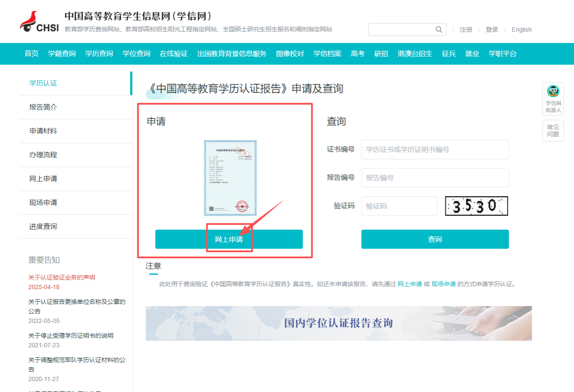The height and width of the screenshot is (392, 574).
Task: Go to 学位查询 in top navigation
Action: tap(136, 54)
